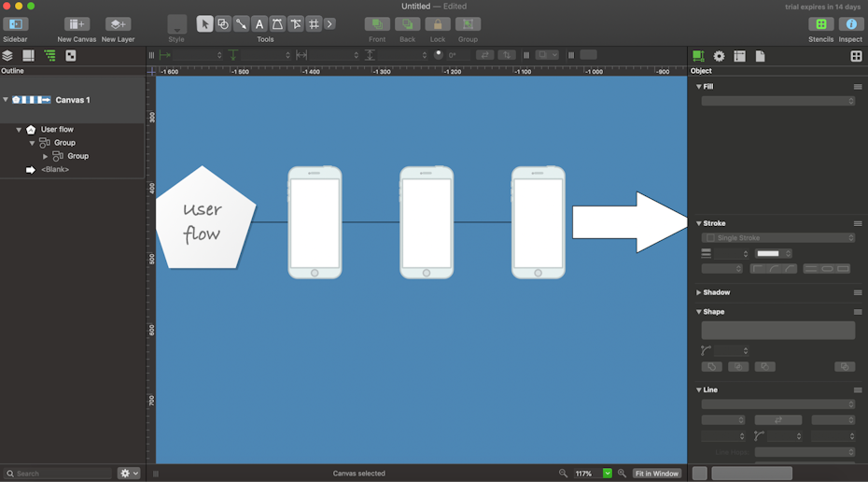Viewport: 868px width, 482px height.
Task: Switch to the layers sidebar tab
Action: click(x=8, y=56)
